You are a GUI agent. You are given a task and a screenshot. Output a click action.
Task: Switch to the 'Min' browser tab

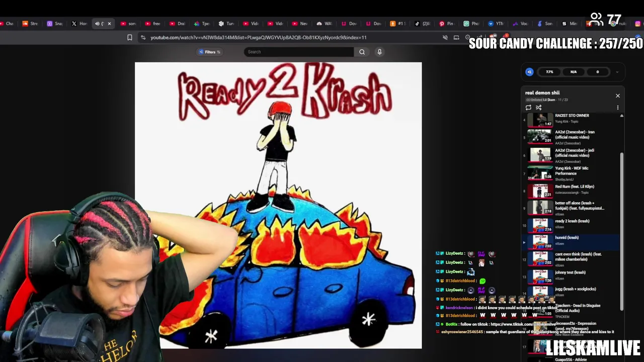[570, 24]
